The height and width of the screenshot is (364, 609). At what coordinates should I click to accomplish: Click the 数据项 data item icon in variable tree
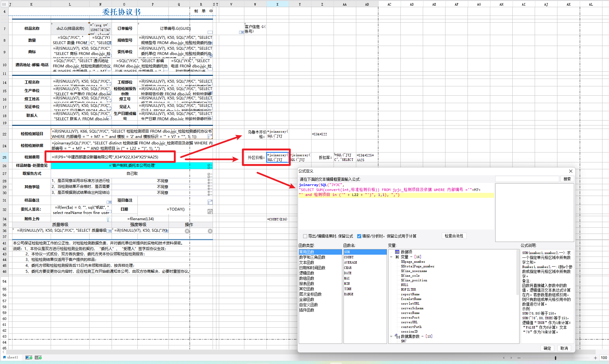(x=397, y=252)
